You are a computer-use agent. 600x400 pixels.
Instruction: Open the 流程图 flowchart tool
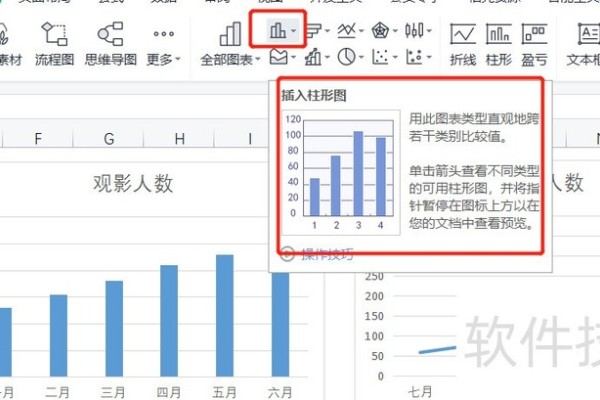coord(54,43)
